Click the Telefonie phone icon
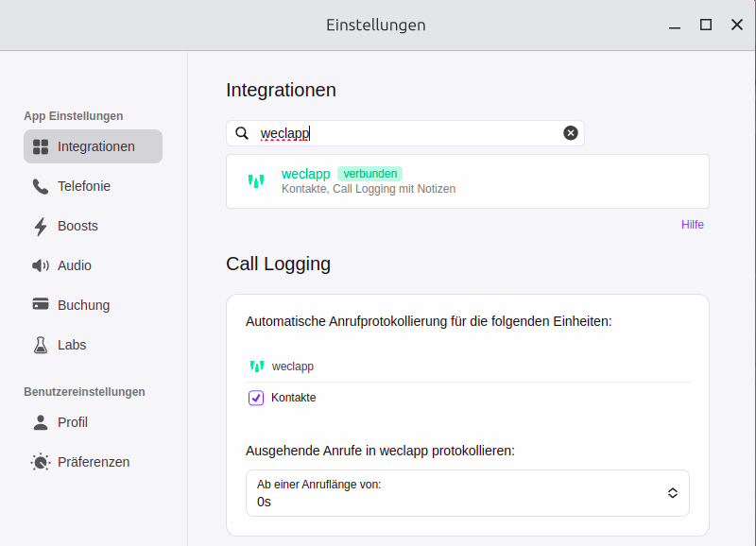 coord(41,186)
